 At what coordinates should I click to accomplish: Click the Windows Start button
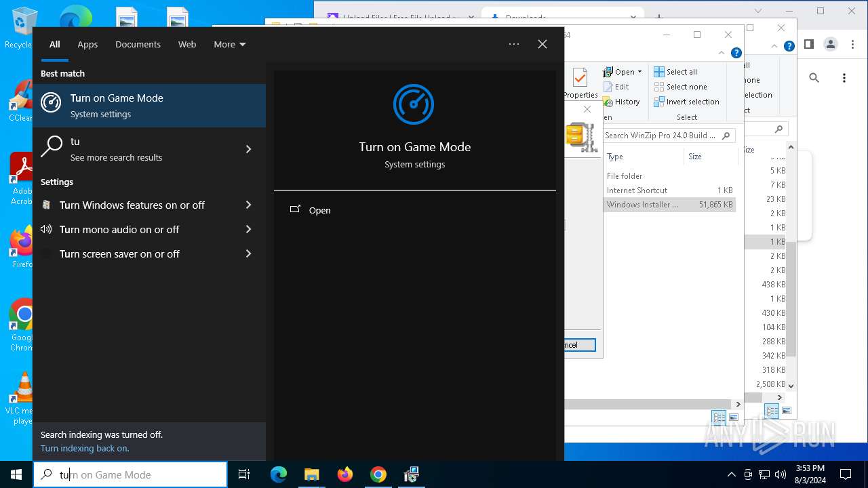[16, 474]
